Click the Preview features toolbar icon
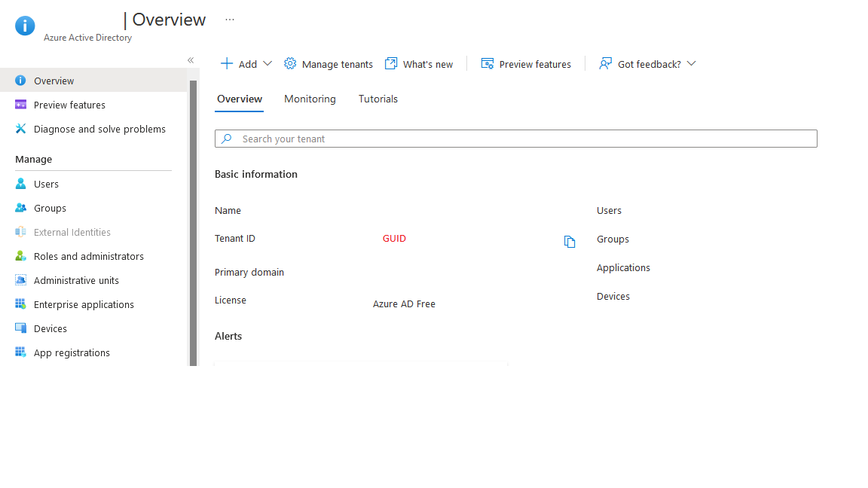The image size is (868, 488). [x=487, y=63]
